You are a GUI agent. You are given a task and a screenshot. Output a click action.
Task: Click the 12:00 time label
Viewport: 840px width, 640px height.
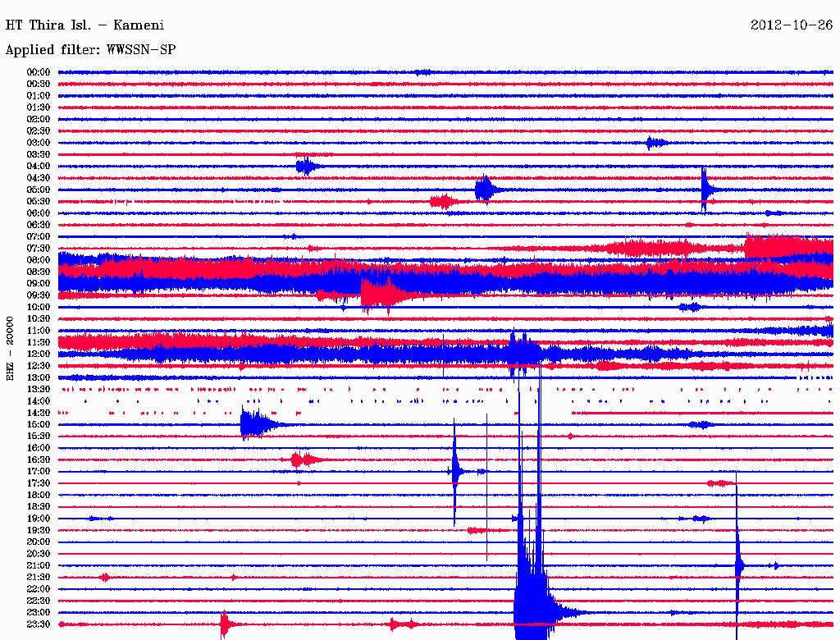(39, 354)
